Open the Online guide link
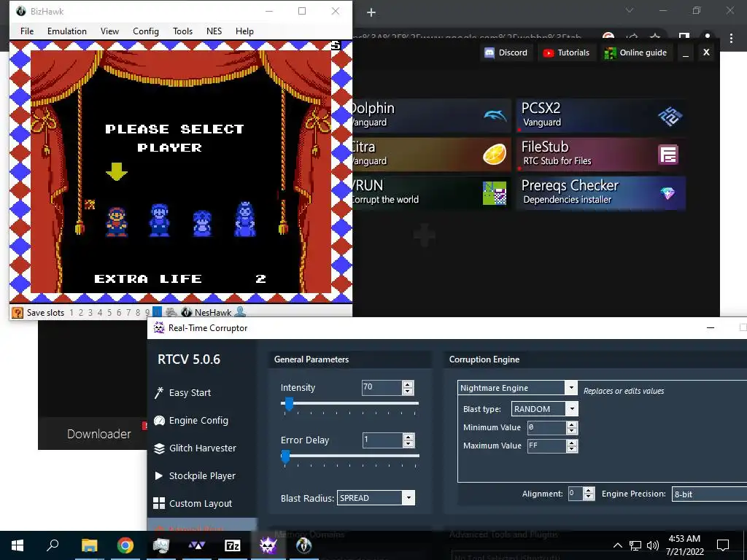This screenshot has width=747, height=560. click(635, 52)
